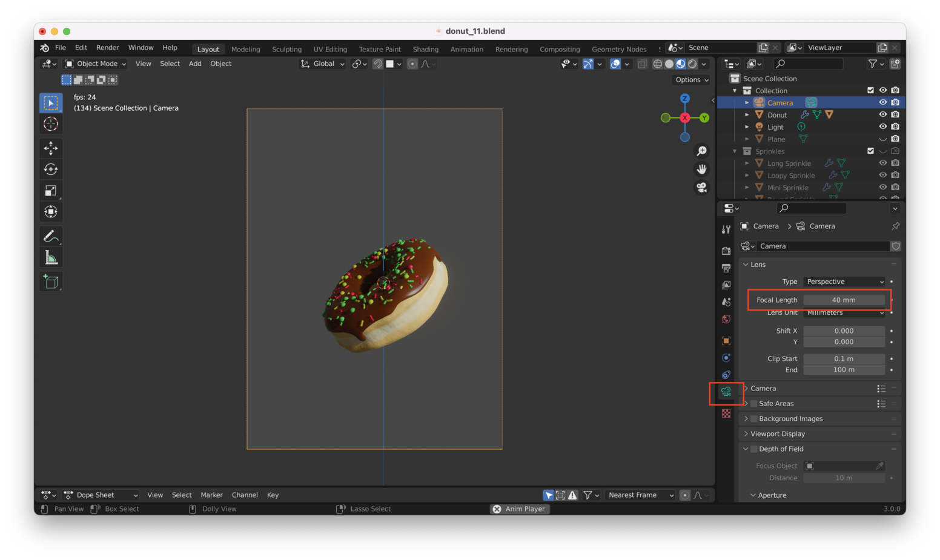
Task: Click the Anim Player button in the status bar
Action: (x=520, y=509)
